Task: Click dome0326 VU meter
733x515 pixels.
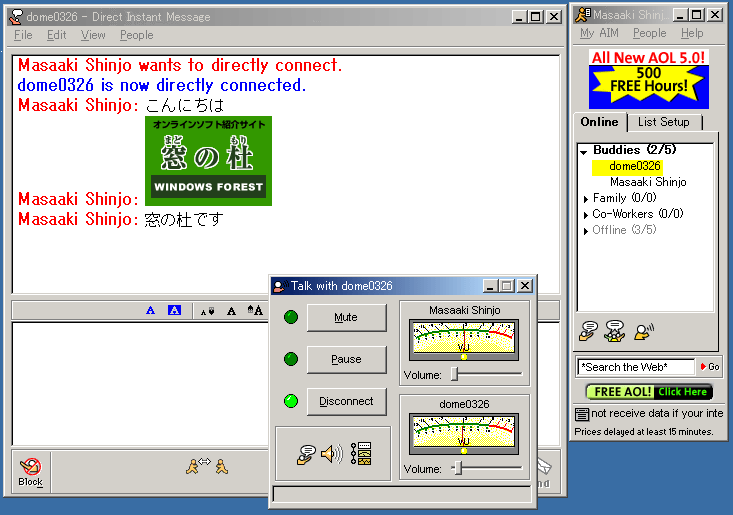Action: (464, 434)
